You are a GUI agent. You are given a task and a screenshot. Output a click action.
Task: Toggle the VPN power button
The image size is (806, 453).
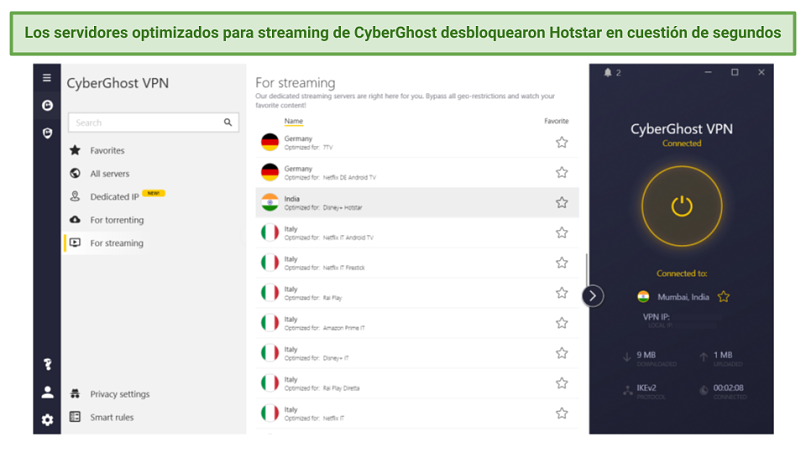coord(682,206)
